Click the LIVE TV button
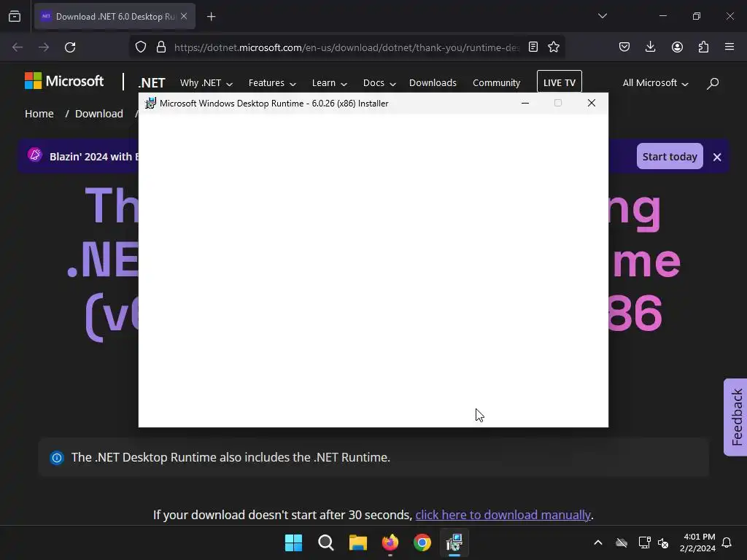This screenshot has height=560, width=747. point(560,82)
